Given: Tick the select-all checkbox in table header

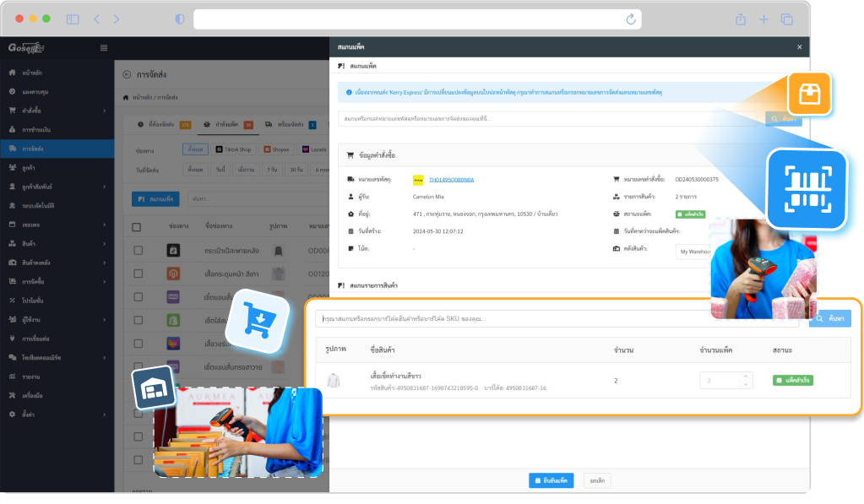Looking at the screenshot, I should (x=137, y=227).
